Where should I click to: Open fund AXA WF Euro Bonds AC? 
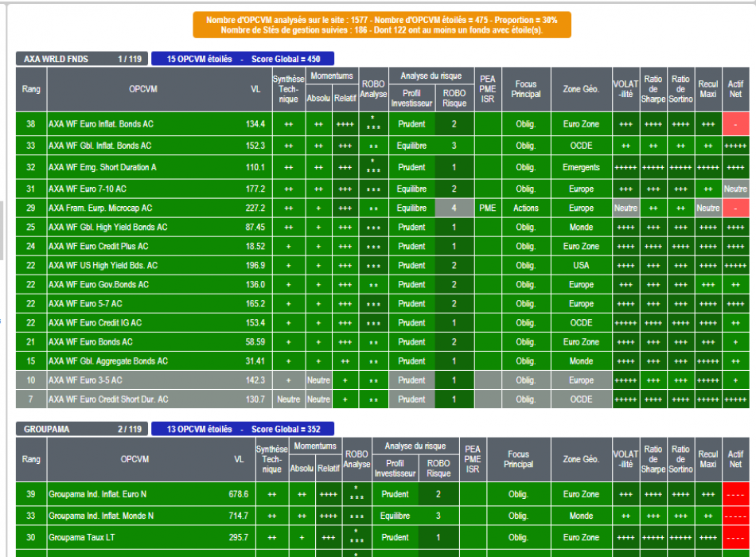[92, 342]
